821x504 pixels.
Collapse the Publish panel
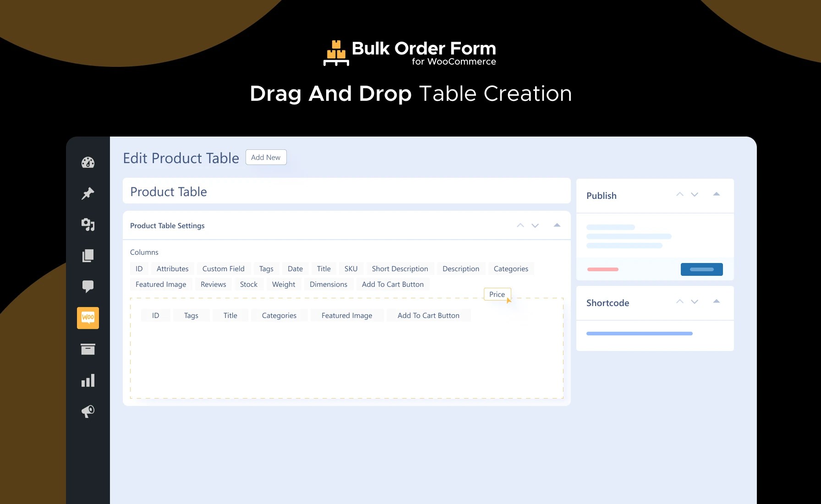(x=716, y=194)
